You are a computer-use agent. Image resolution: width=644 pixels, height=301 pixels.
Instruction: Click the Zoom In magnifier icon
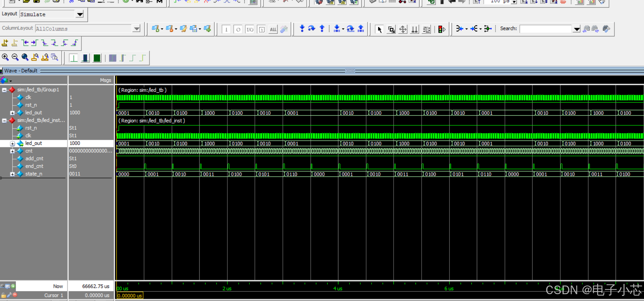click(x=5, y=57)
